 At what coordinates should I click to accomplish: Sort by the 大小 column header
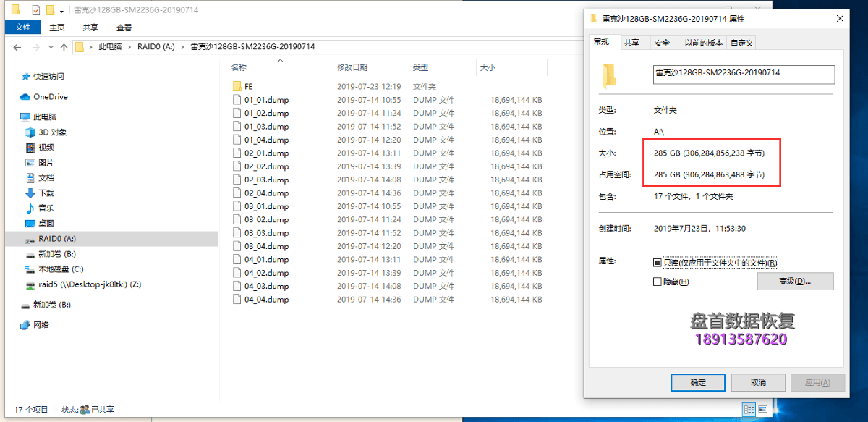point(487,67)
